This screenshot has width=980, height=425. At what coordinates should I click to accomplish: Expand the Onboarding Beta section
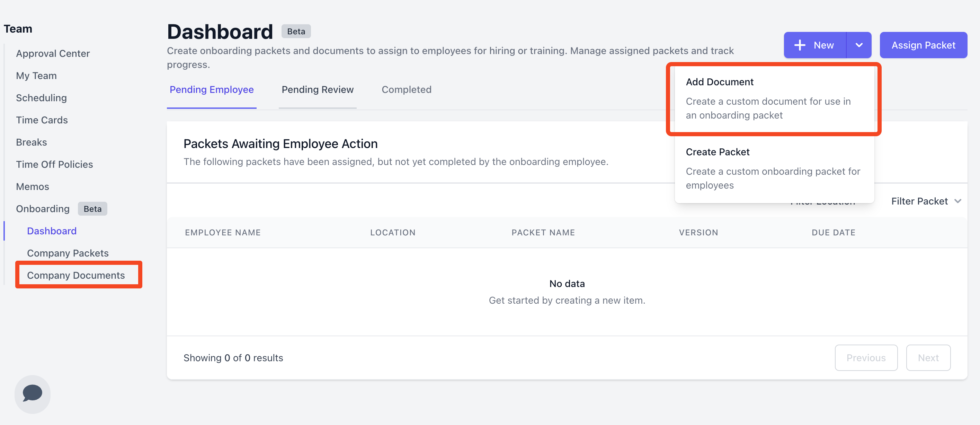[x=43, y=209]
